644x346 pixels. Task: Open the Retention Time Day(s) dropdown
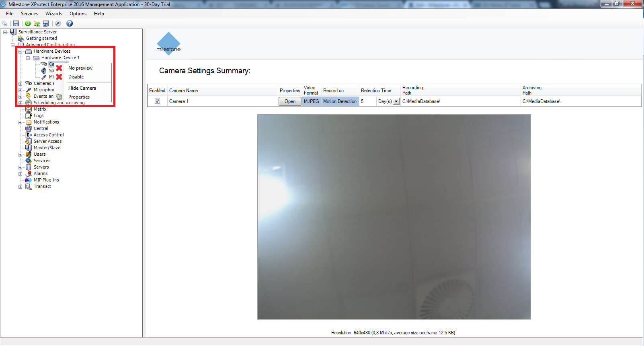pos(396,101)
